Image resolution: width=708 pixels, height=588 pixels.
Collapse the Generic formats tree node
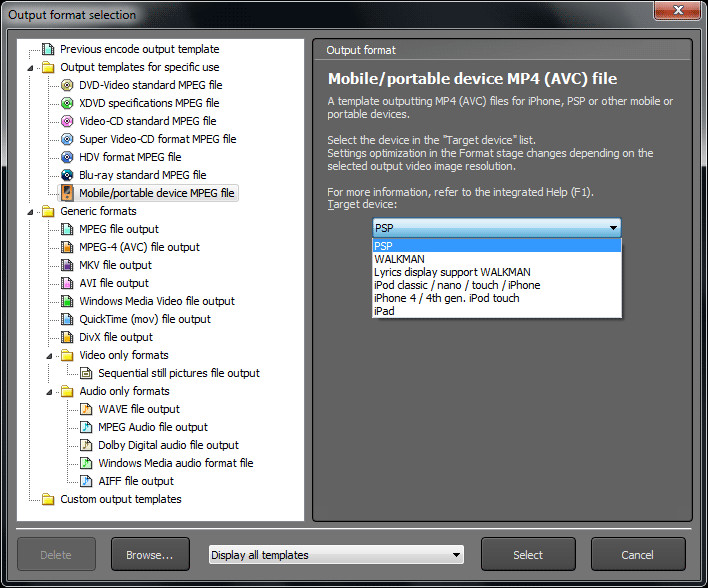[30, 212]
